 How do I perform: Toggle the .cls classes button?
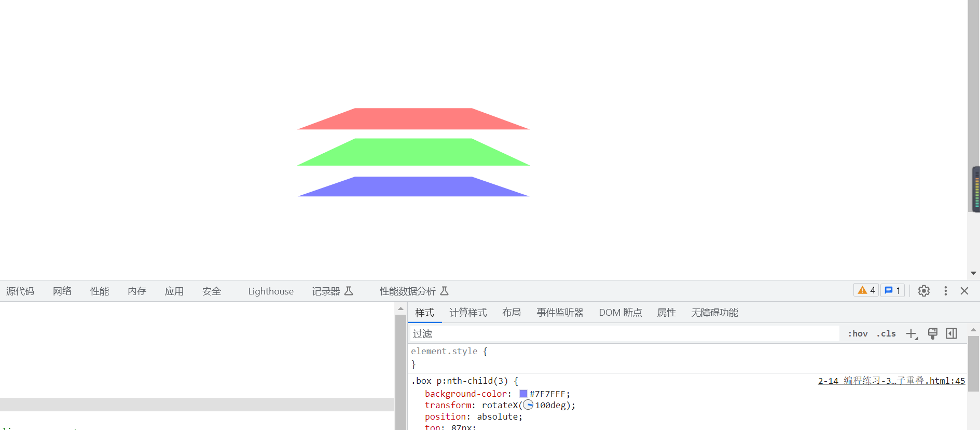tap(886, 334)
